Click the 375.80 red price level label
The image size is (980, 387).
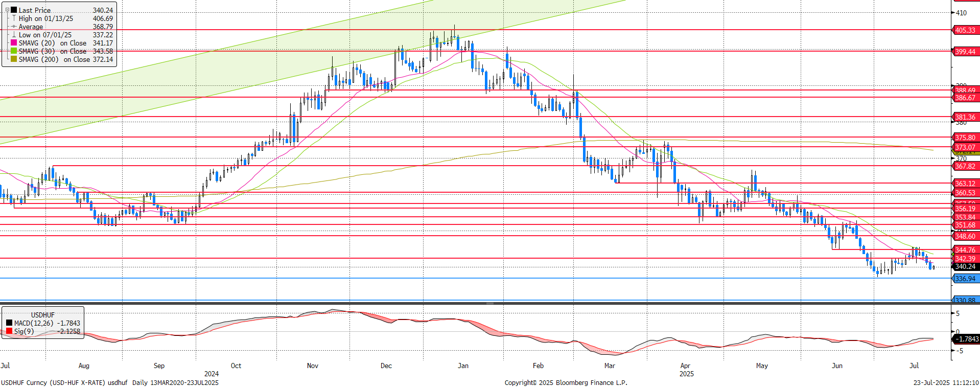click(x=966, y=138)
